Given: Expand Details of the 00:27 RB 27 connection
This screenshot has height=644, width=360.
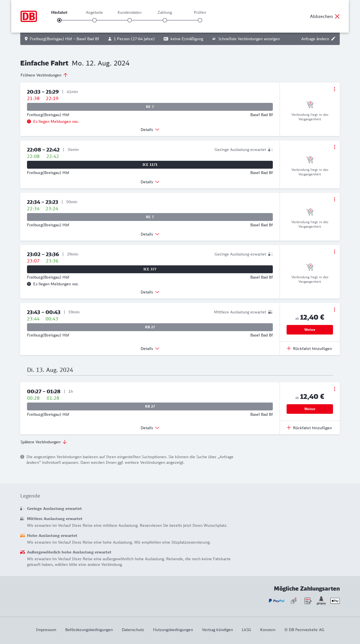Looking at the screenshot, I should point(150,428).
